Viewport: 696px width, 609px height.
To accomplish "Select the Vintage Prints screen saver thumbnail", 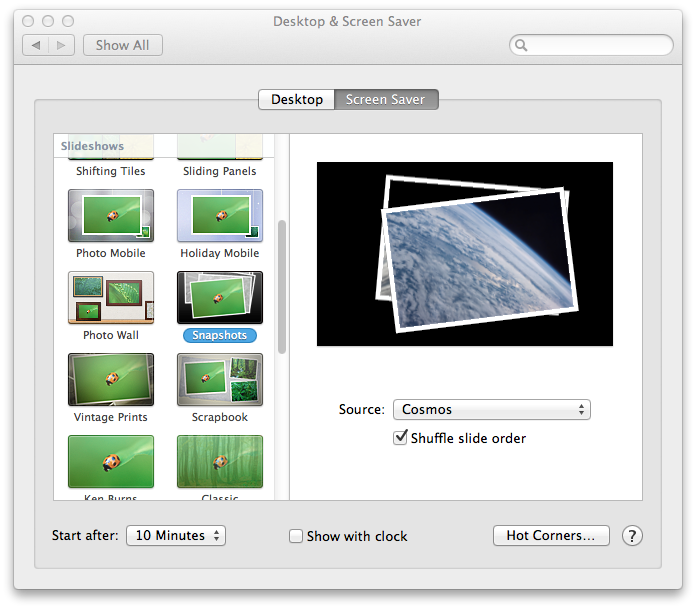I will [x=111, y=380].
